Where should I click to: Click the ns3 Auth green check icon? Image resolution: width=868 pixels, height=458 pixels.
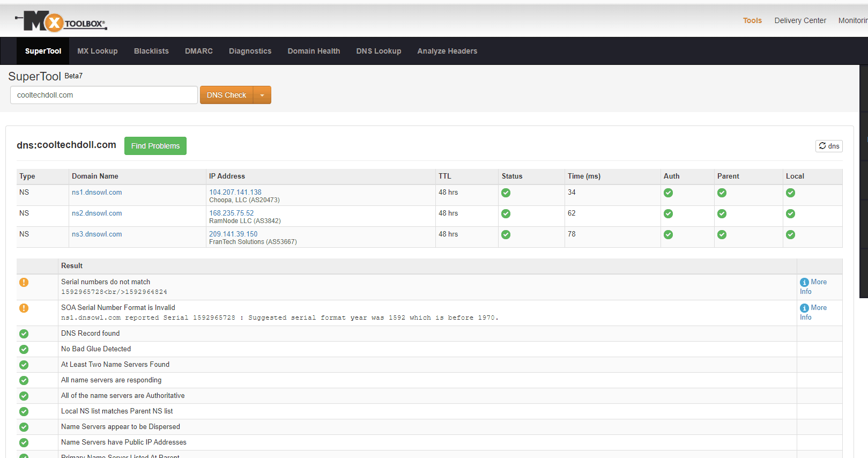click(x=668, y=234)
